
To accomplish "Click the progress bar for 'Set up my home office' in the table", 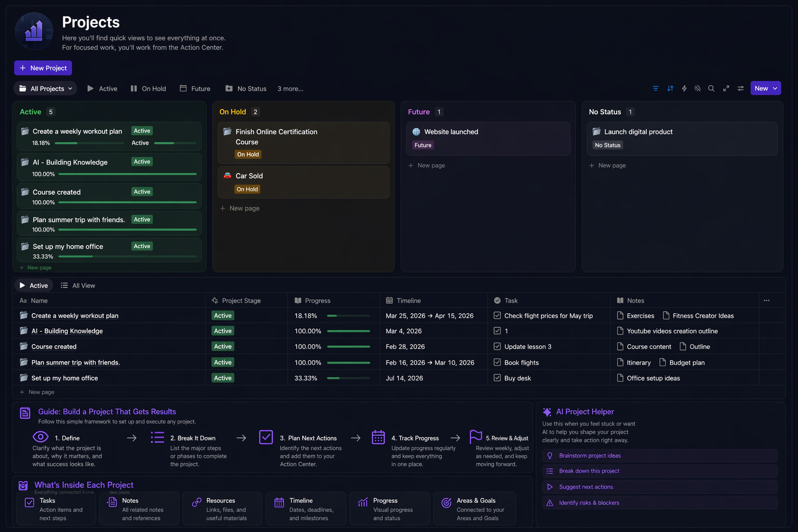I will pos(348,378).
